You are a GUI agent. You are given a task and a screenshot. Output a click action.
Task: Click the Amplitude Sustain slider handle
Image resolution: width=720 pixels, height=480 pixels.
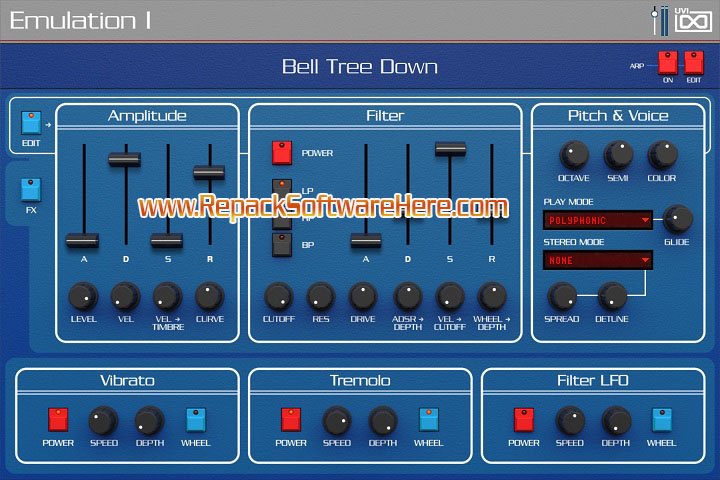click(167, 240)
